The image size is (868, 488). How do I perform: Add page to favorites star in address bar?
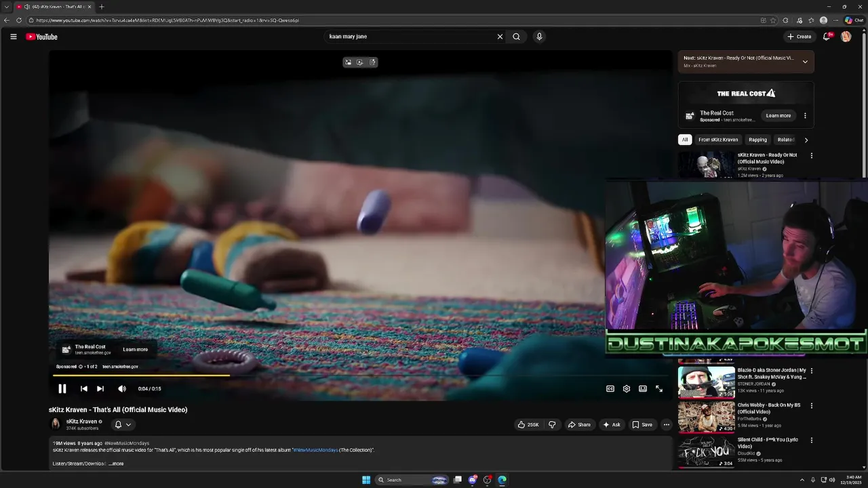click(x=773, y=20)
